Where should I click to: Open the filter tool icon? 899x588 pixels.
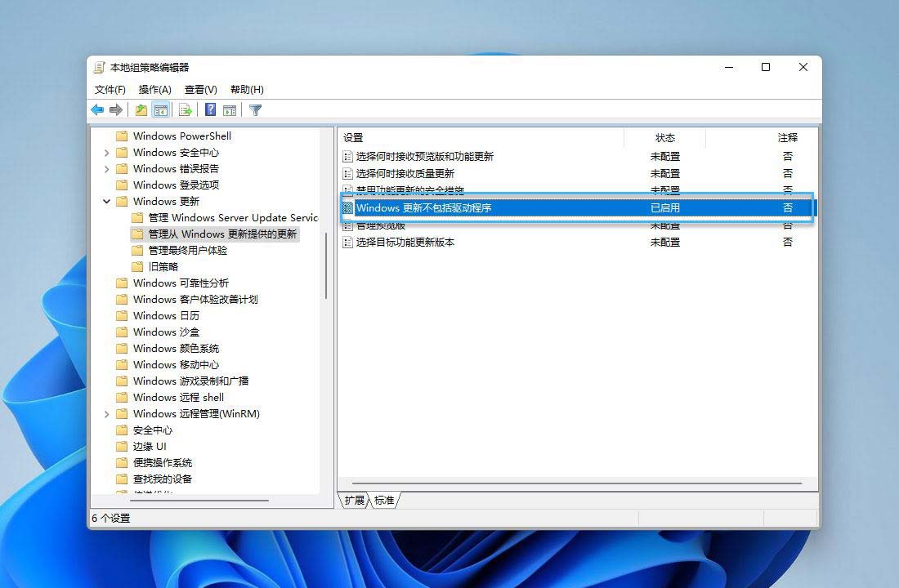coord(257,109)
